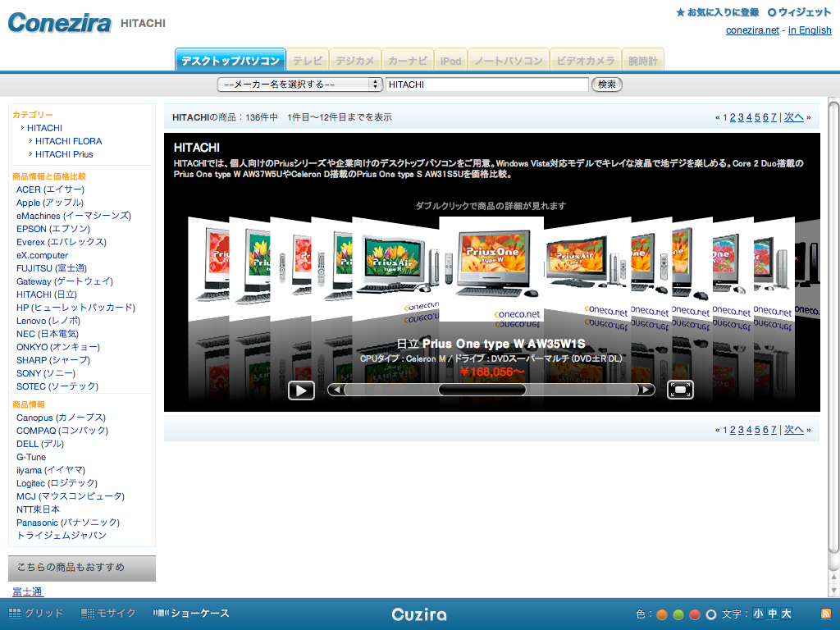Open the DELL (デル) product info link
Viewport: 840px width, 630px height.
[x=39, y=444]
